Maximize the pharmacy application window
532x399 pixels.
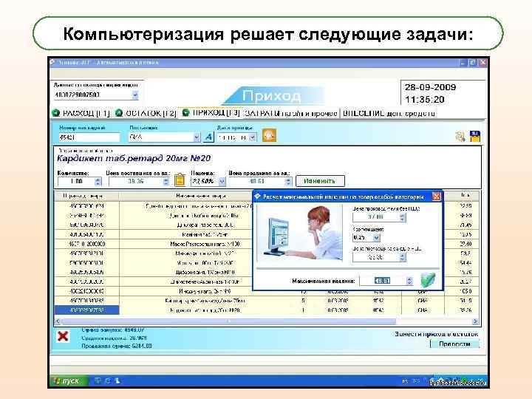click(472, 63)
